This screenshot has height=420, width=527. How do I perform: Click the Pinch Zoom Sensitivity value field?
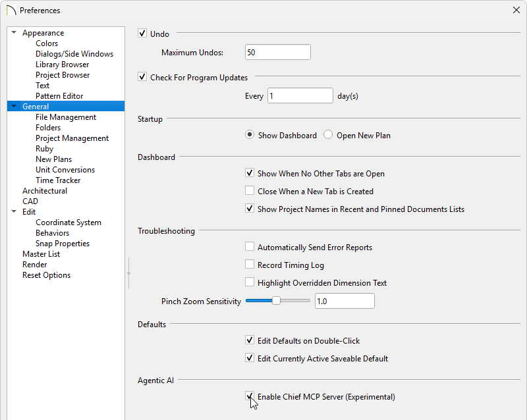tap(345, 301)
